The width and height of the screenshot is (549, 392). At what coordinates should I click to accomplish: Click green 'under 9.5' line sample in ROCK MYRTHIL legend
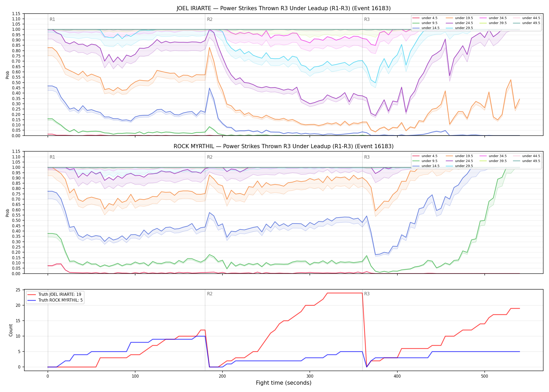click(416, 161)
